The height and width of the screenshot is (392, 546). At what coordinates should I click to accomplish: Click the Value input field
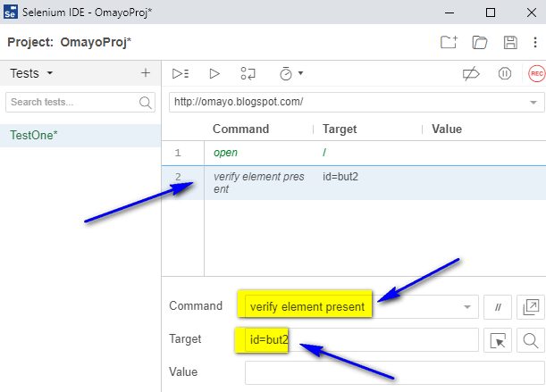click(394, 372)
